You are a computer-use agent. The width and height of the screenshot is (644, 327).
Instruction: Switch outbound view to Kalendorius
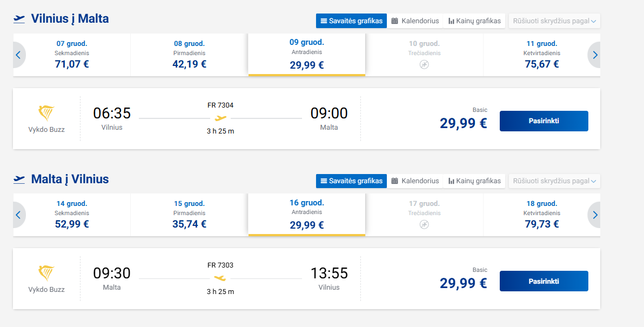coord(415,21)
